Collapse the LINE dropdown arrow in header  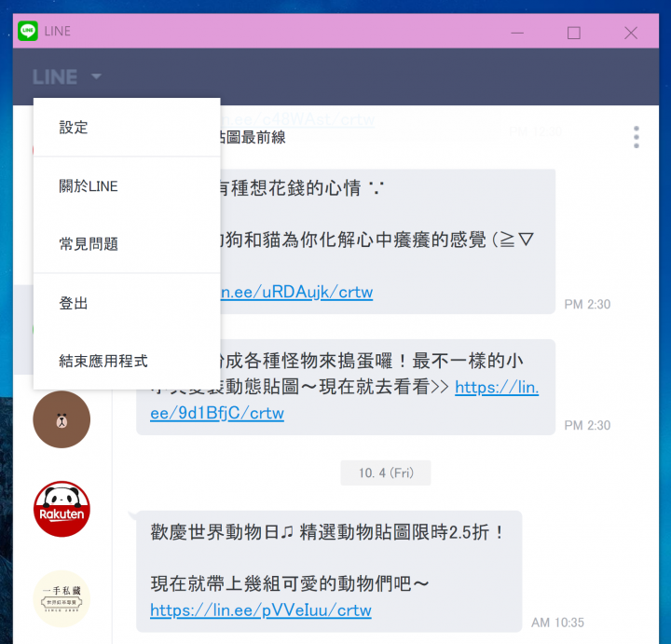click(x=96, y=76)
